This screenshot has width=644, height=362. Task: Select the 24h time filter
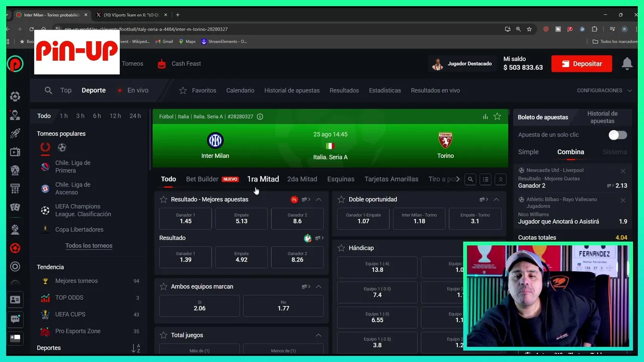tap(135, 116)
